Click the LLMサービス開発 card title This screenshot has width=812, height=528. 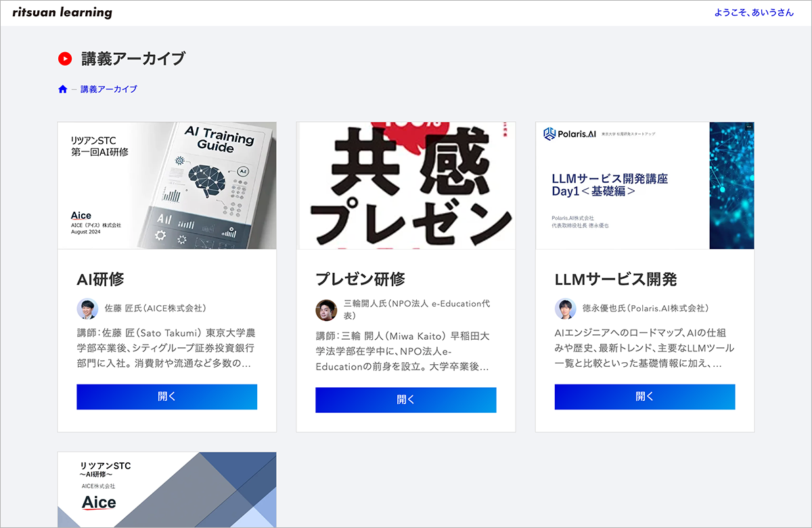616,280
